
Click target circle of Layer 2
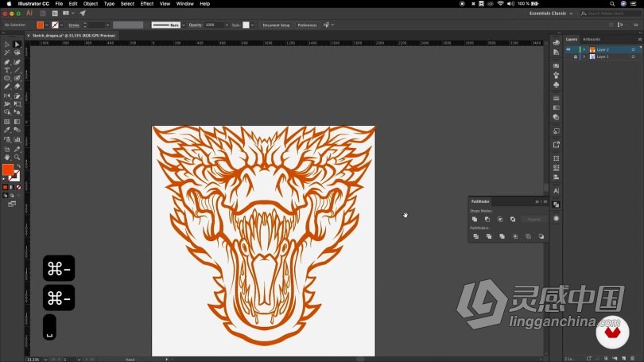[x=633, y=49]
